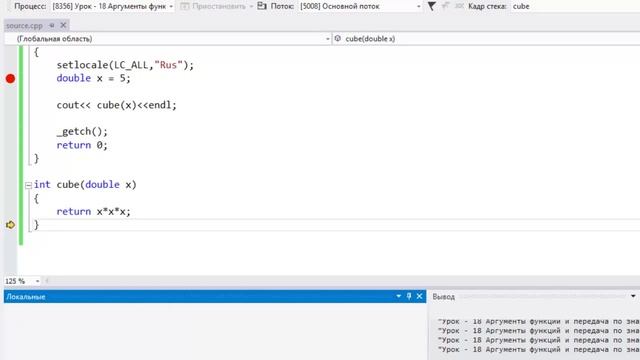640x360 pixels.
Task: Click the Приостановить button
Action: (x=214, y=6)
